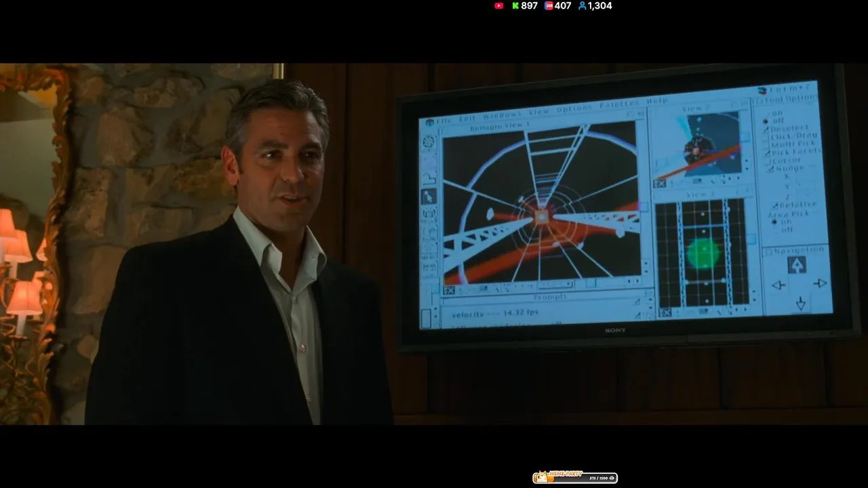Click the Navigation up arrow
868x488 pixels.
tap(797, 265)
